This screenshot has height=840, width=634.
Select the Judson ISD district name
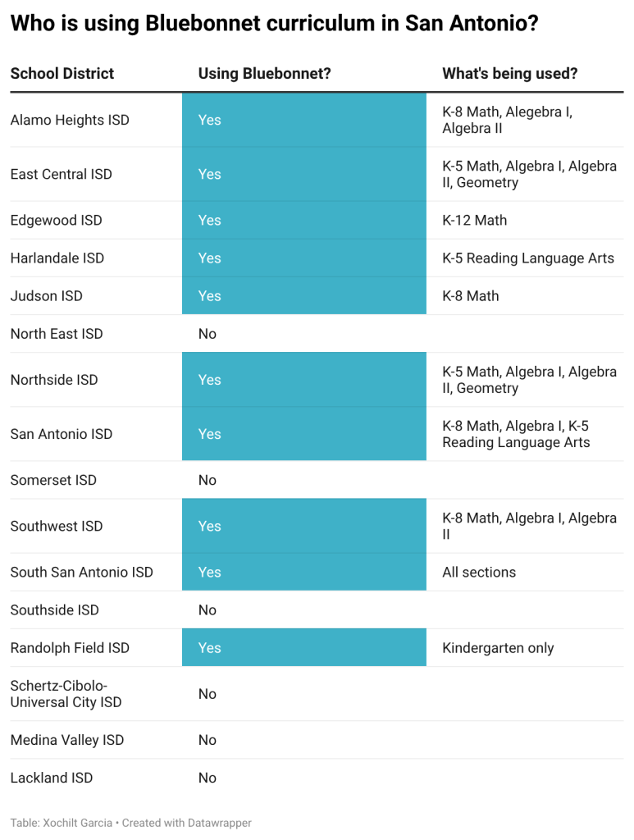[x=47, y=295]
